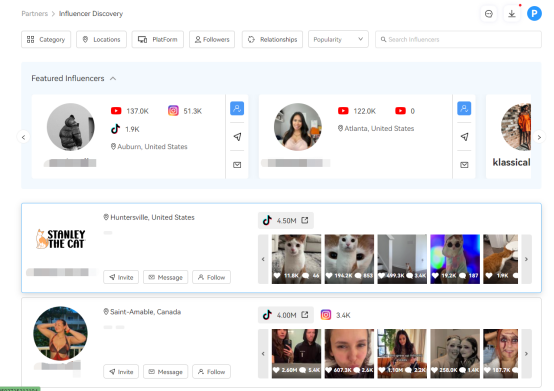Viewport: 554px width, 391px height.
Task: Open the download icon in top bar
Action: tap(511, 14)
